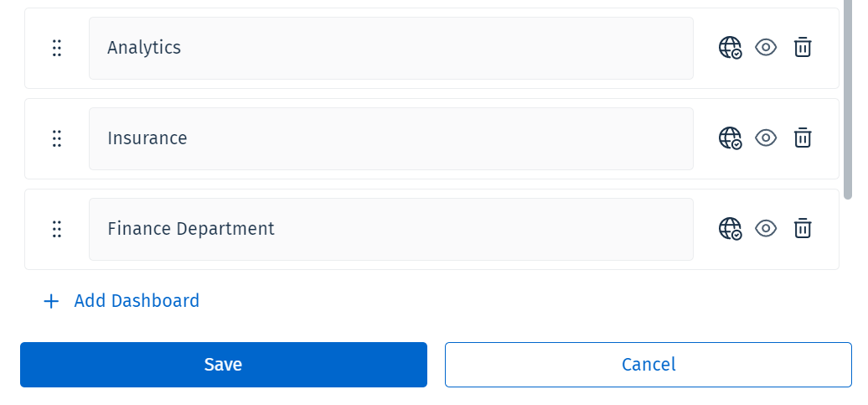This screenshot has width=868, height=405.
Task: Click the plus icon beside Add Dashboard
Action: [51, 301]
